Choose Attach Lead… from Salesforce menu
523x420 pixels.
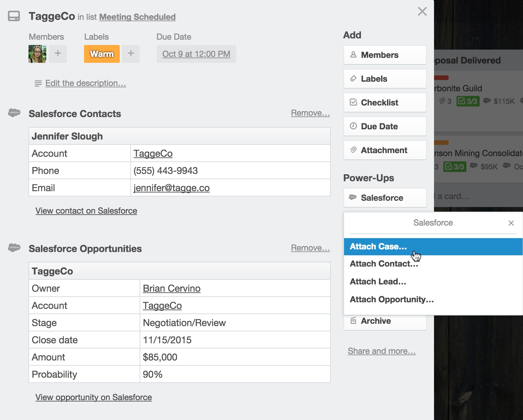433,282
